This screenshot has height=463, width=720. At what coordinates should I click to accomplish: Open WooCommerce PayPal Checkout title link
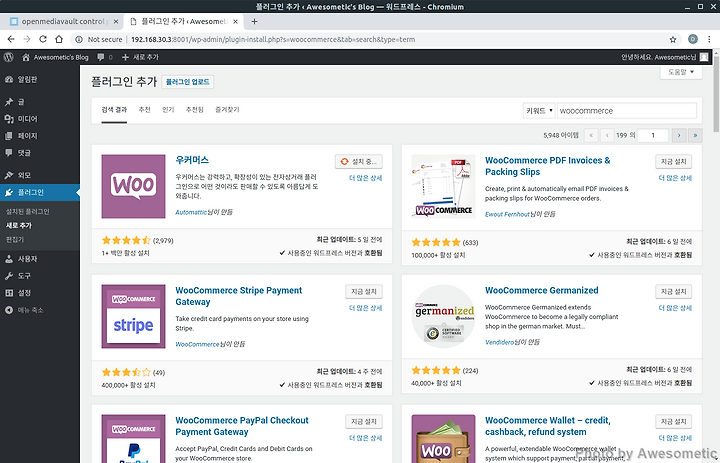(x=242, y=426)
